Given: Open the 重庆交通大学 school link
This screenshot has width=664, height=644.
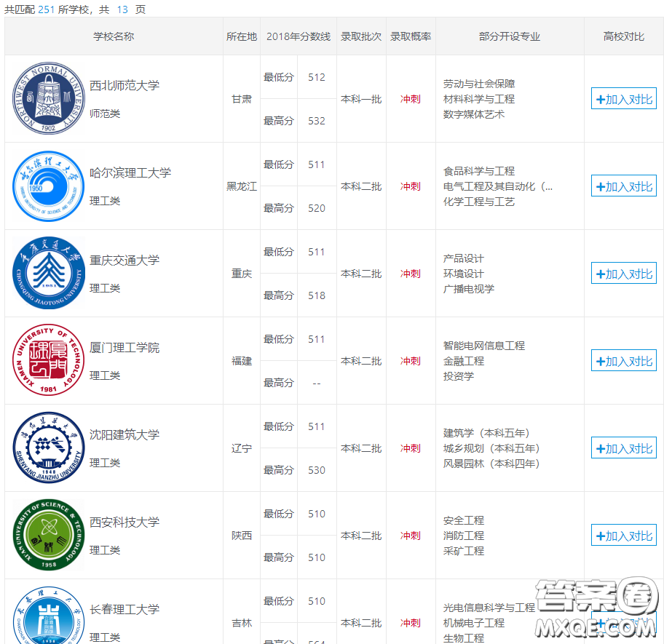Looking at the screenshot, I should pos(125,261).
